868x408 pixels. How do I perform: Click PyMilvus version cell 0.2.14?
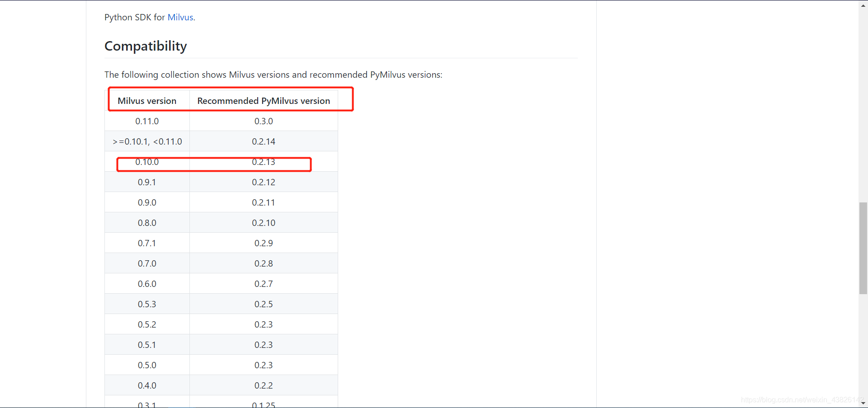coord(264,141)
